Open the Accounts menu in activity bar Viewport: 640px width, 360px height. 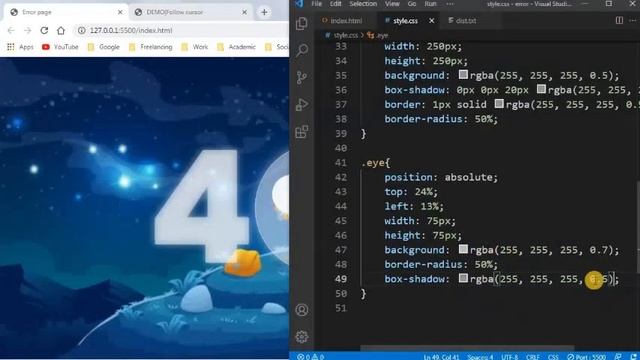point(302,310)
